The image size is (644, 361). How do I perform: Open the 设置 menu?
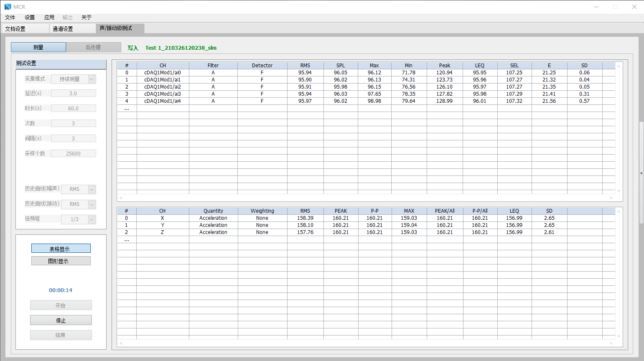30,18
